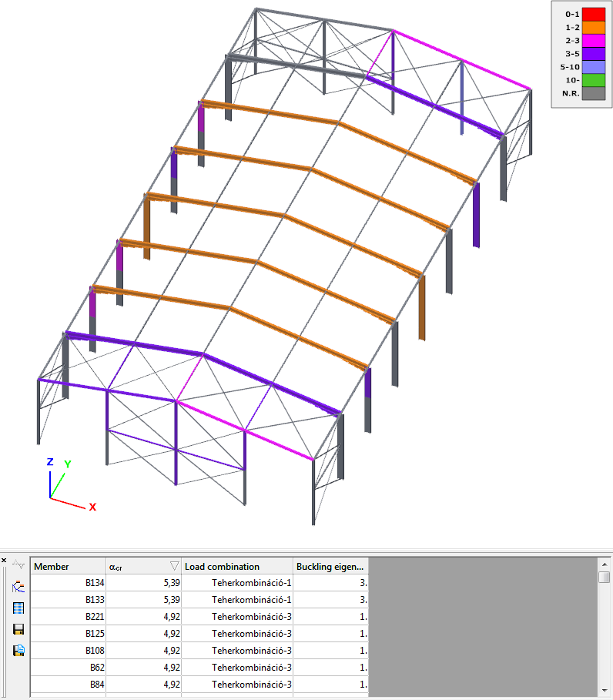Click the Y axis label of coordinate triad
Screen dimensions: 613x700
coord(68,464)
